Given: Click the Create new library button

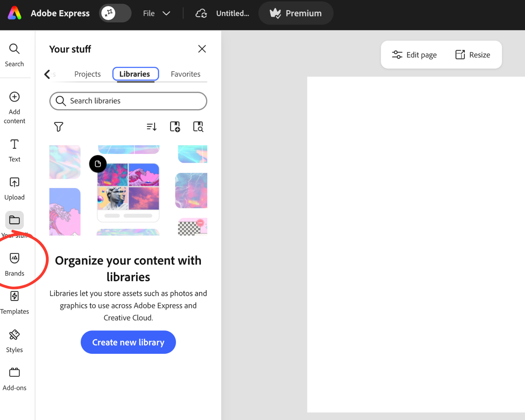Looking at the screenshot, I should pyautogui.click(x=128, y=342).
